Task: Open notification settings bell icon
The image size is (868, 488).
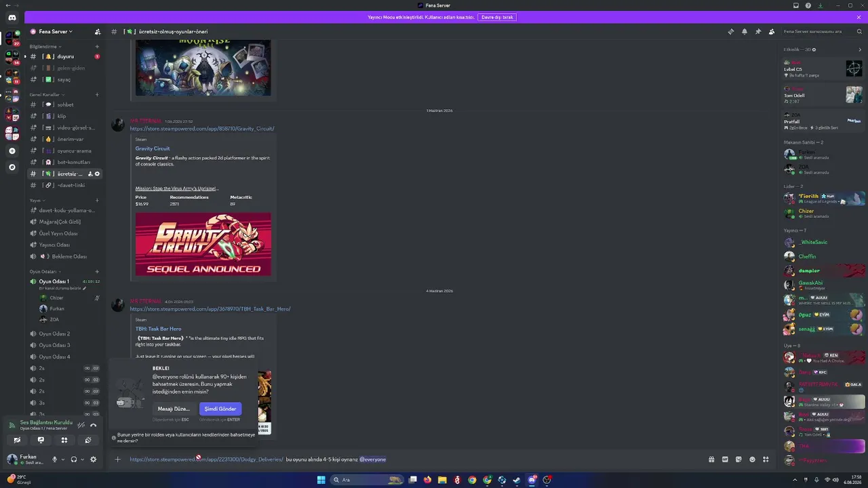Action: [x=745, y=31]
